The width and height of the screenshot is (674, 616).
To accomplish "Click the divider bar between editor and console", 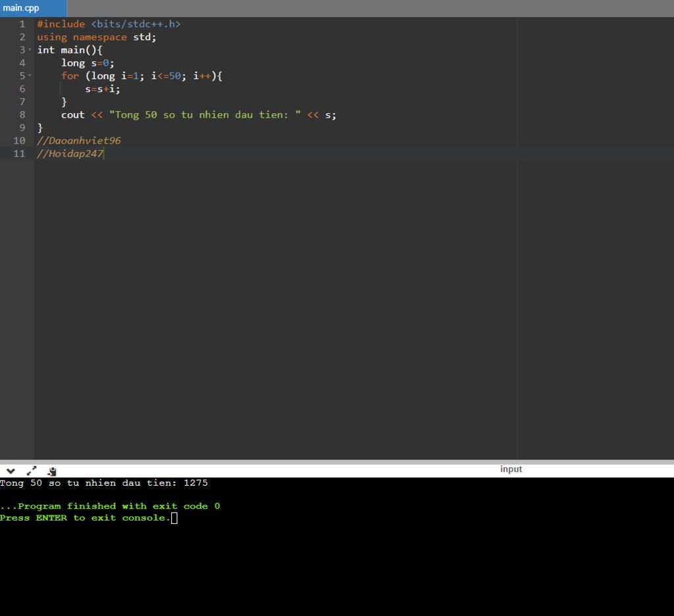I will point(337,462).
